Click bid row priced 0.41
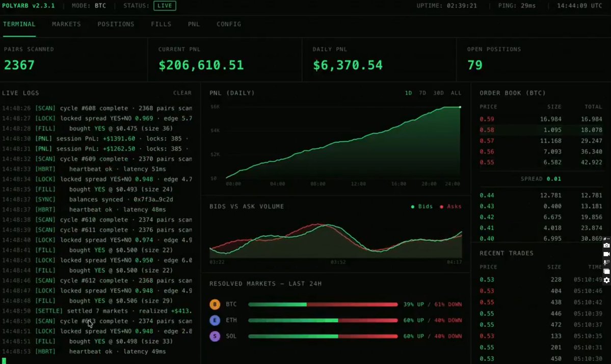Image resolution: width=611 pixels, height=364 pixels. [x=541, y=228]
